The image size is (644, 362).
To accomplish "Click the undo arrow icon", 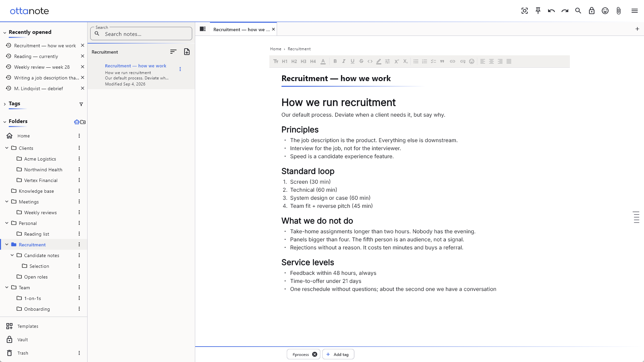I will click(551, 11).
